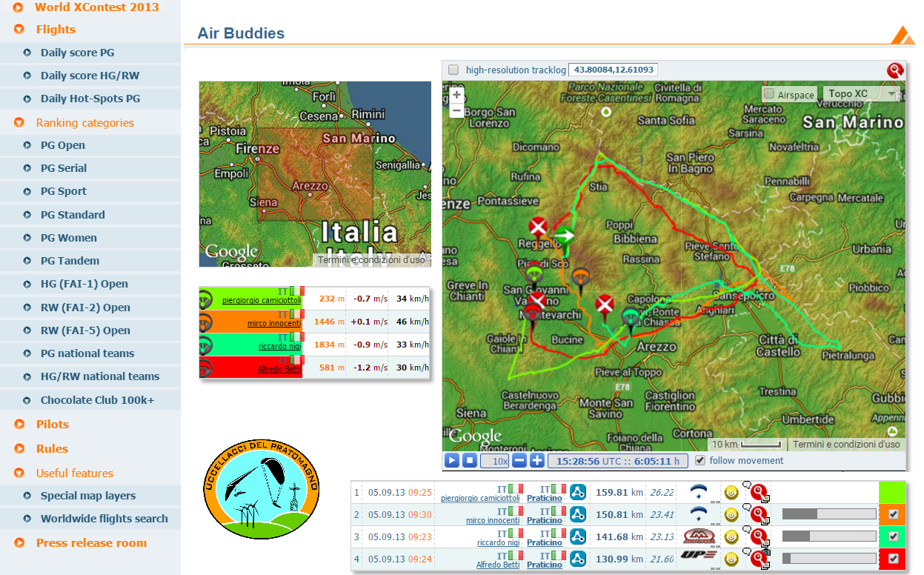
Task: Click red magnifier icon in riccardo nigi row
Action: coord(758,536)
